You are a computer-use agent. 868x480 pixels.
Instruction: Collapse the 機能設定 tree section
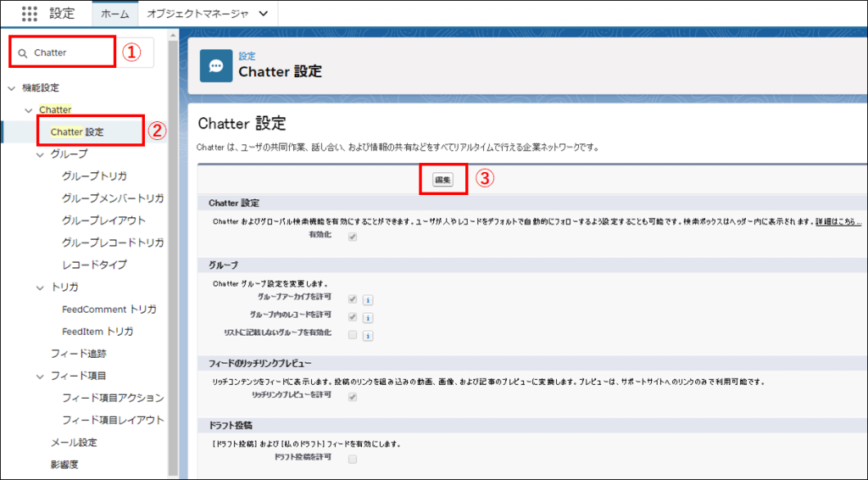point(12,88)
